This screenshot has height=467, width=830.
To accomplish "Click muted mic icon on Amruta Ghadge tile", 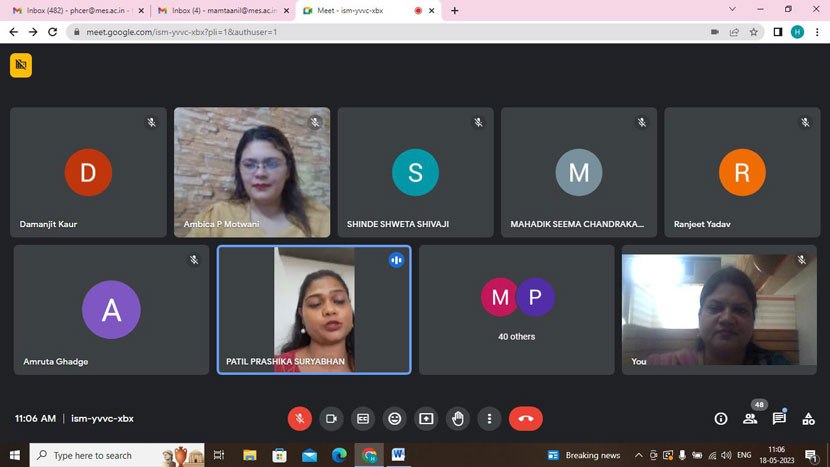I will coord(194,260).
